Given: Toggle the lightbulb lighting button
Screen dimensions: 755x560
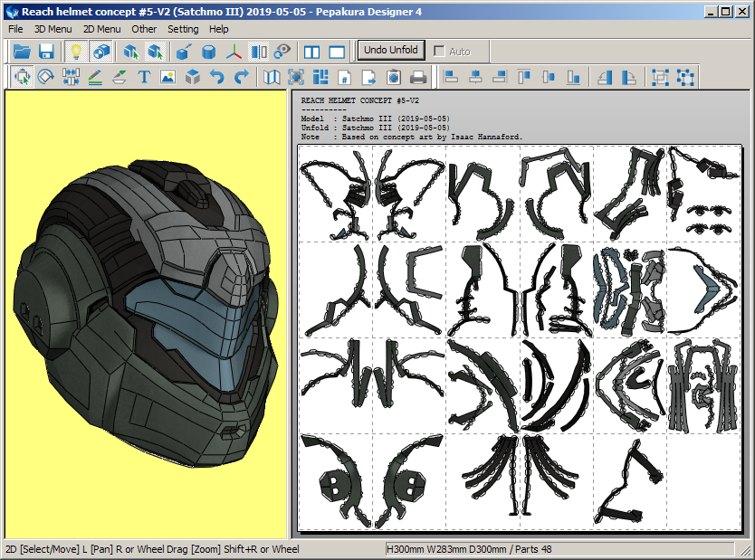Looking at the screenshot, I should click(x=76, y=52).
